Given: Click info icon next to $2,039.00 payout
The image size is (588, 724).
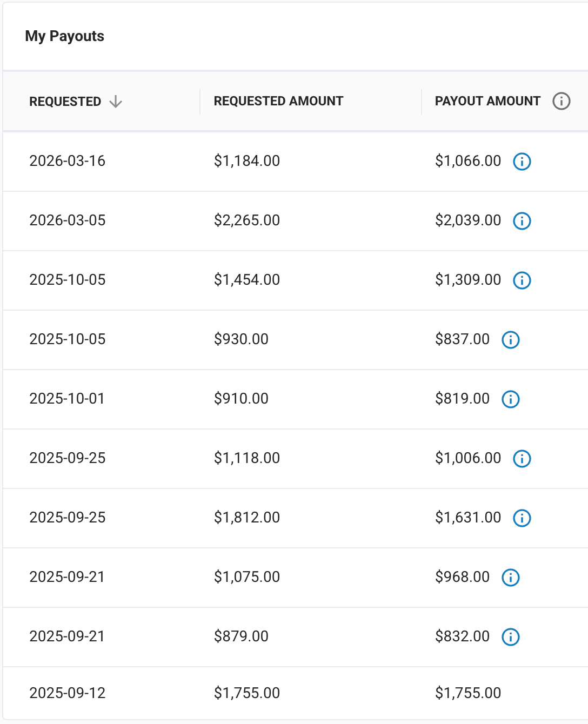Looking at the screenshot, I should (x=522, y=220).
